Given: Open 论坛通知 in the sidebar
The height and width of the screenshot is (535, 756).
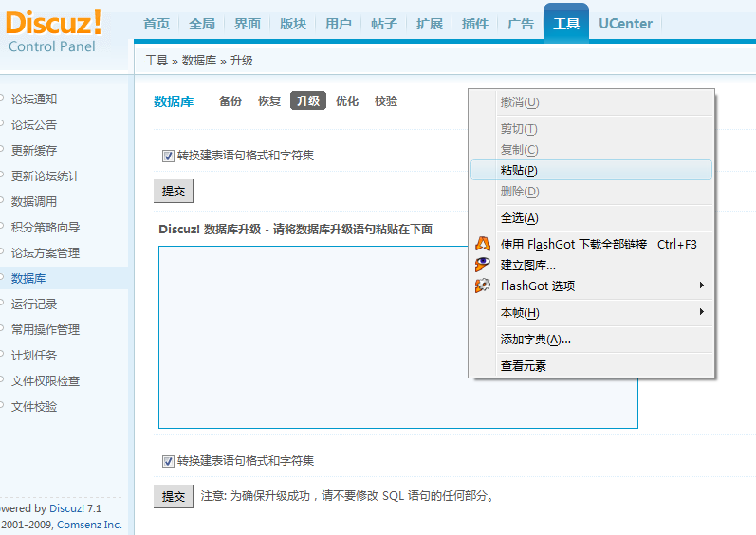Looking at the screenshot, I should tap(34, 100).
